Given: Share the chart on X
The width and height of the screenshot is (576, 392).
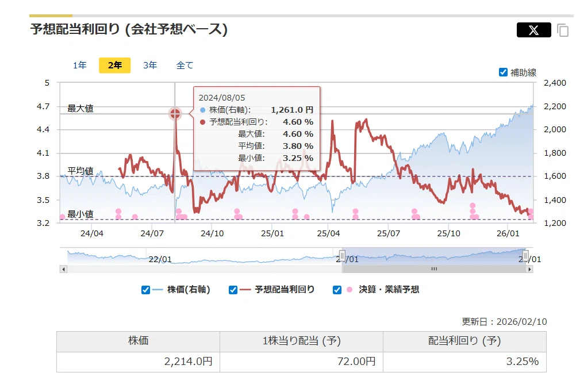Looking at the screenshot, I should coord(533,30).
